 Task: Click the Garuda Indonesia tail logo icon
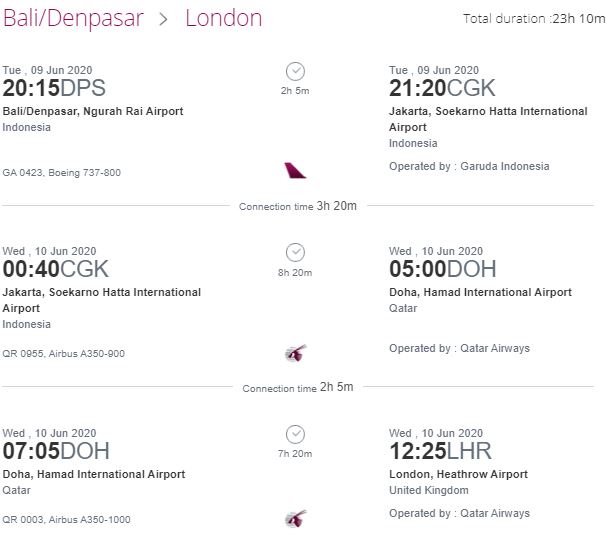(295, 170)
